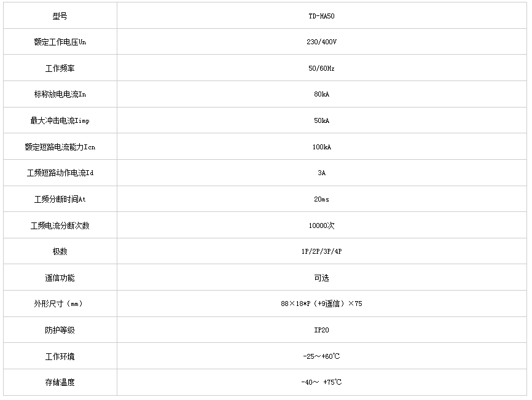532x400 pixels.
Task: Select the 最大冲击电流Iimp label
Action: [x=60, y=121]
